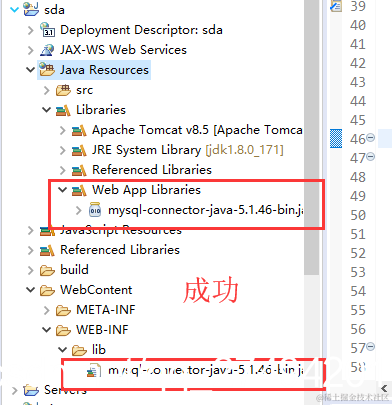The image size is (392, 405).
Task: Click the JavaScript Resources icon
Action: click(x=47, y=231)
